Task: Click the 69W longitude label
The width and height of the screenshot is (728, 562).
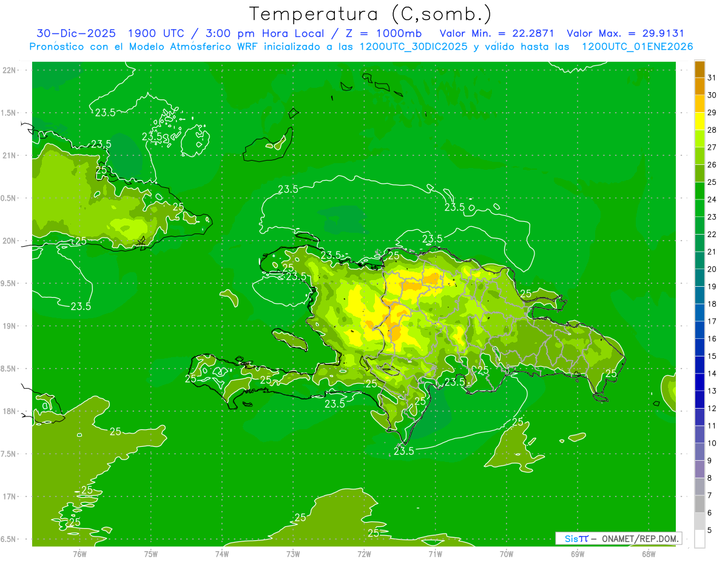Action: pyautogui.click(x=578, y=554)
